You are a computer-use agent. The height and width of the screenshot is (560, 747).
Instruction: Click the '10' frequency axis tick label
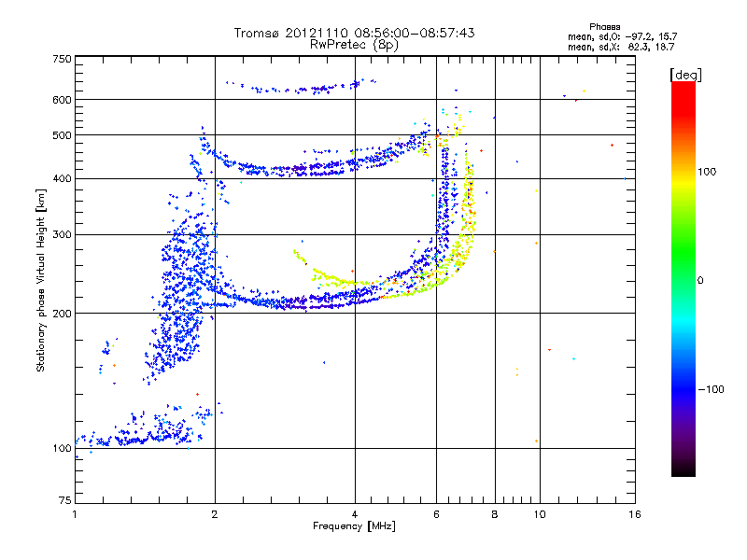point(540,514)
